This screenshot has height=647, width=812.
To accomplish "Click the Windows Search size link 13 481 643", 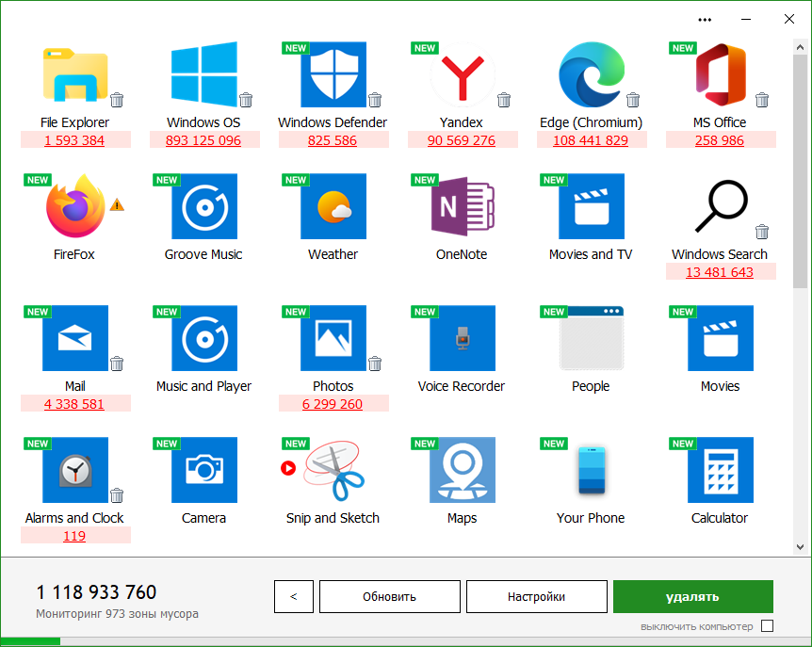I will tap(720, 272).
